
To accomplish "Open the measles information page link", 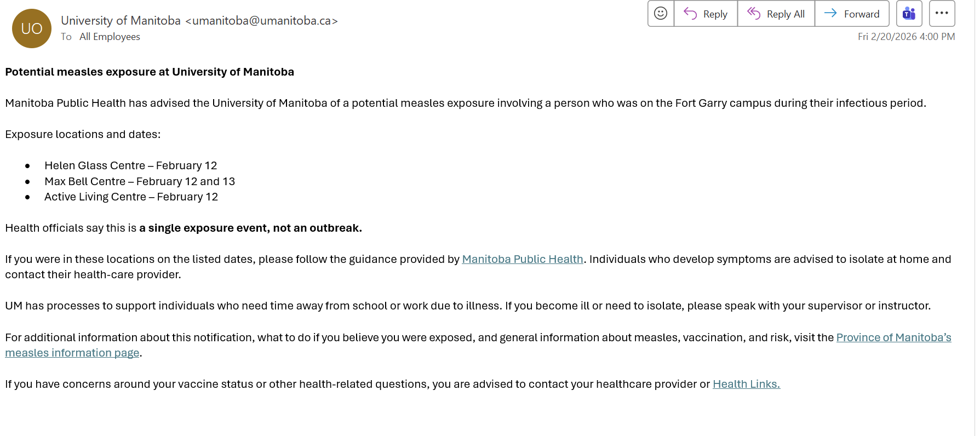I will pos(72,353).
